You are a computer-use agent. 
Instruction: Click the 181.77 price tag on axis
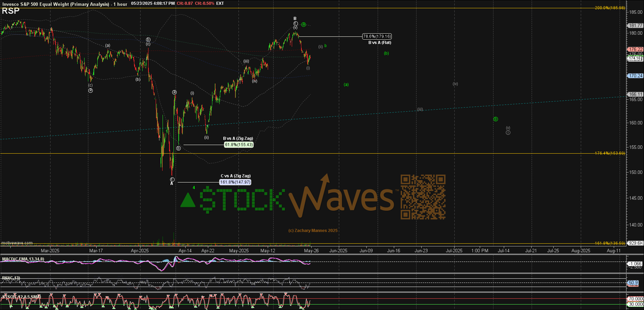click(x=635, y=25)
